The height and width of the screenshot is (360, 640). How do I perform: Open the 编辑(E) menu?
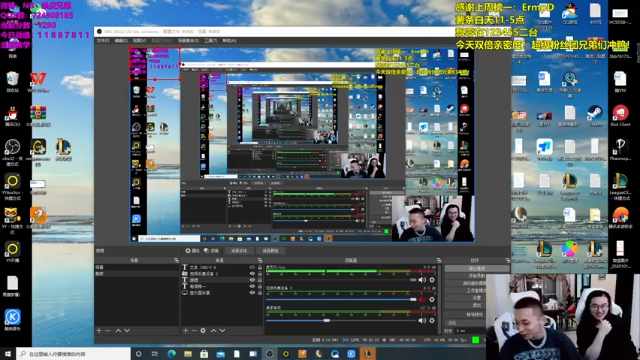click(121, 41)
